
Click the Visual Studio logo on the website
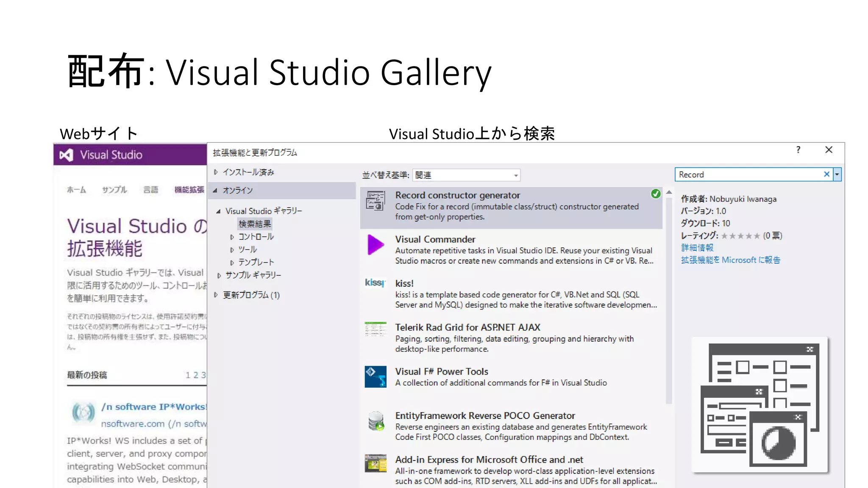coord(66,155)
